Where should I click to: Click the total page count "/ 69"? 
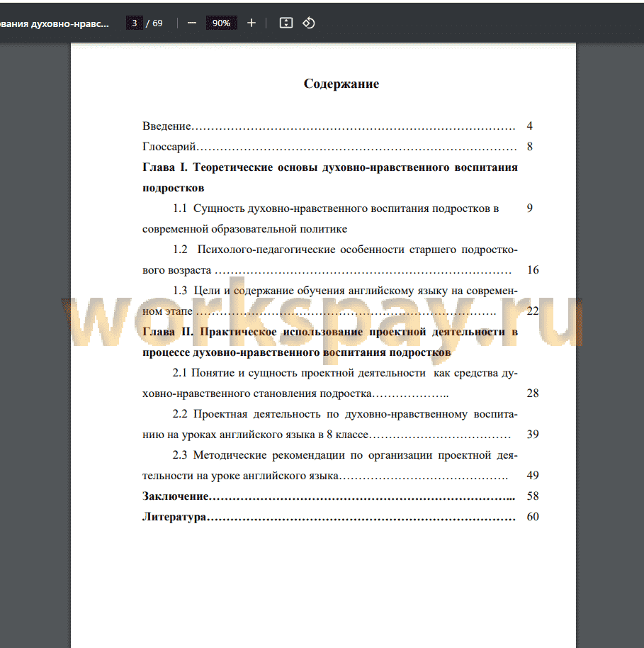[x=154, y=23]
